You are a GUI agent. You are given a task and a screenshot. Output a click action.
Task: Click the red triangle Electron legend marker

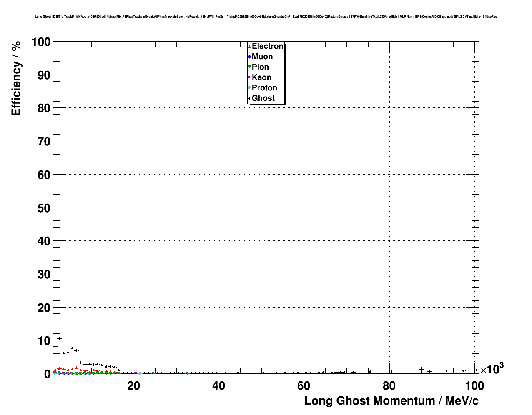point(249,46)
